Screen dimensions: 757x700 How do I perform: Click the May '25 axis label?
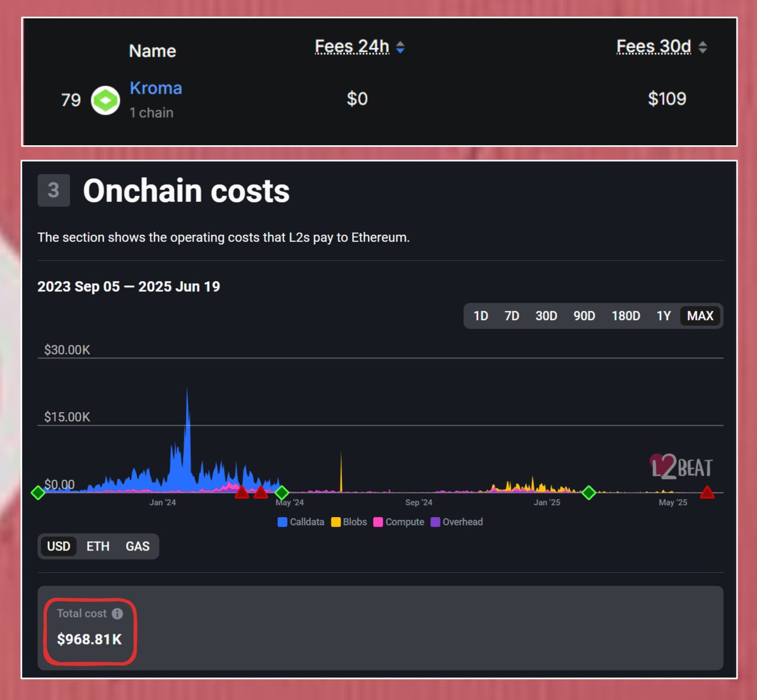pyautogui.click(x=673, y=502)
